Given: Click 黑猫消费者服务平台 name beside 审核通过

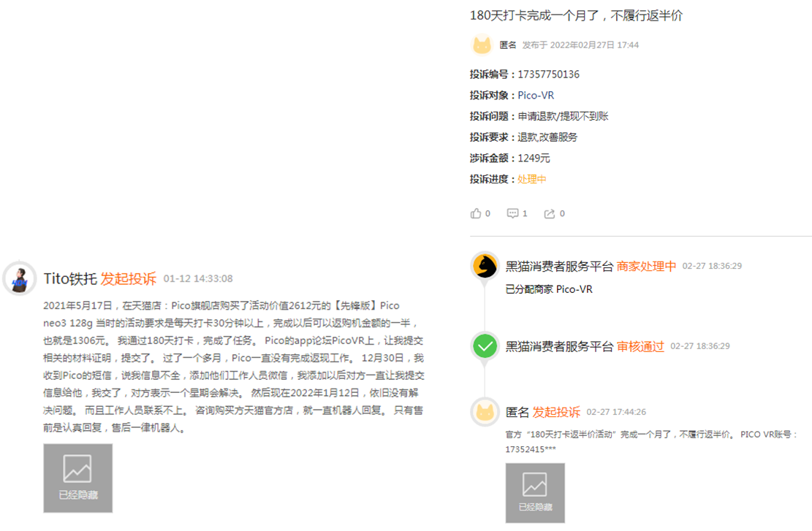Looking at the screenshot, I should tap(559, 346).
